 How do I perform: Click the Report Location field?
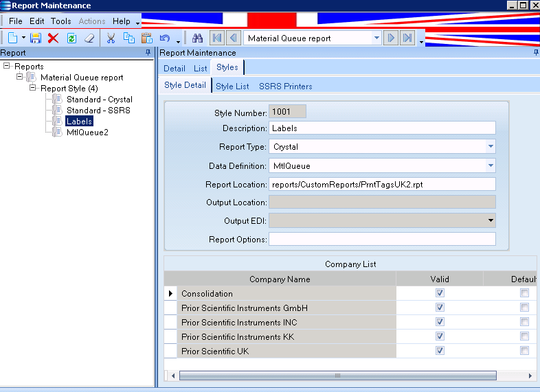click(382, 184)
